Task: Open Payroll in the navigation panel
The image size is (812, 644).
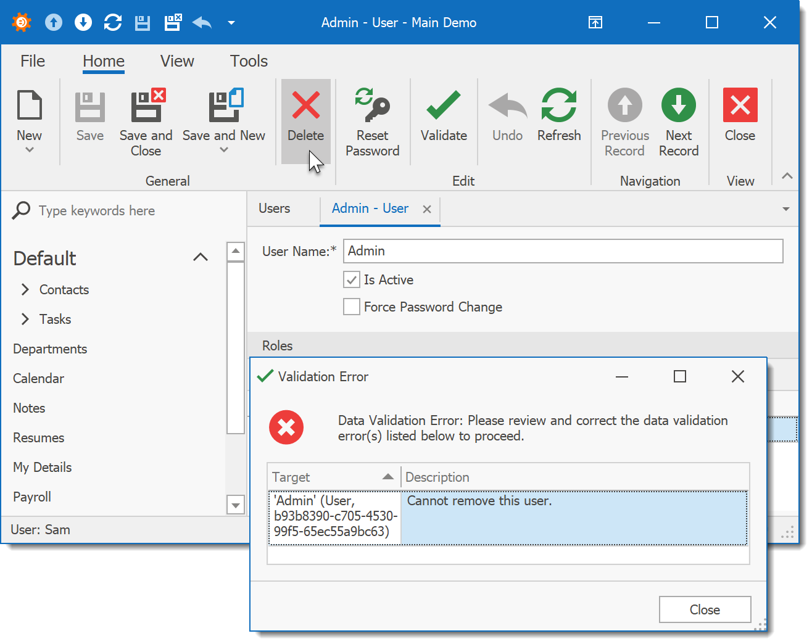Action: click(x=32, y=497)
